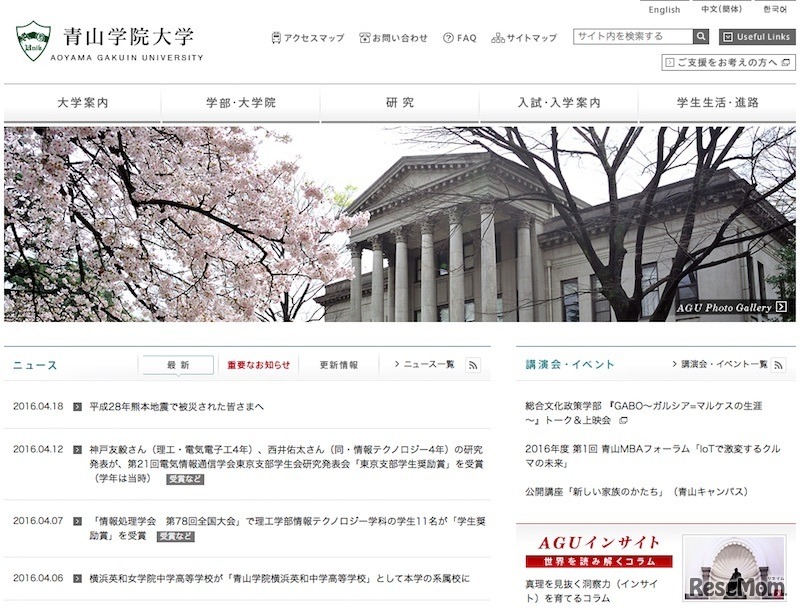This screenshot has width=800, height=610.
Task: Click the 講演会・イベント section heading
Action: point(570,364)
